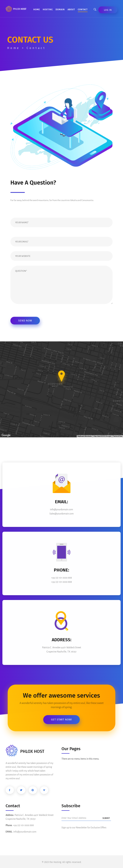The image size is (123, 868).
Task: Click the Twitter social icon
Action: pos(21,790)
